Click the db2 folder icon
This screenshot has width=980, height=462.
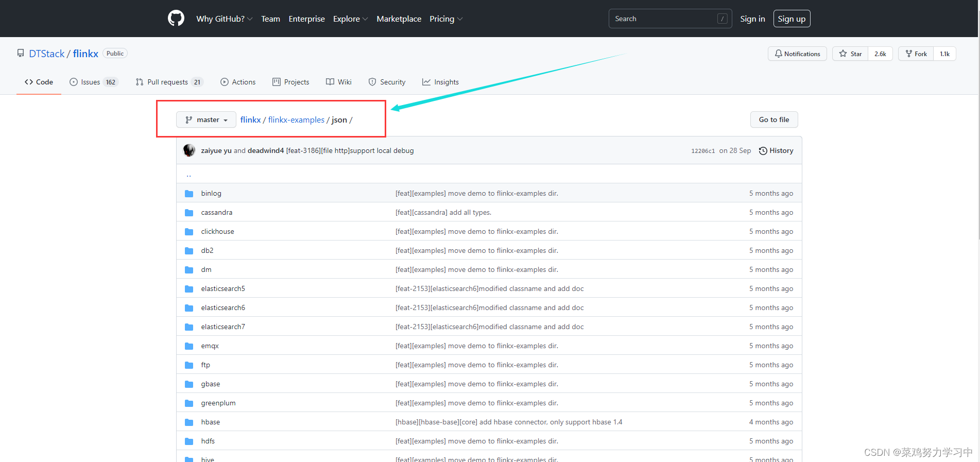pos(189,251)
